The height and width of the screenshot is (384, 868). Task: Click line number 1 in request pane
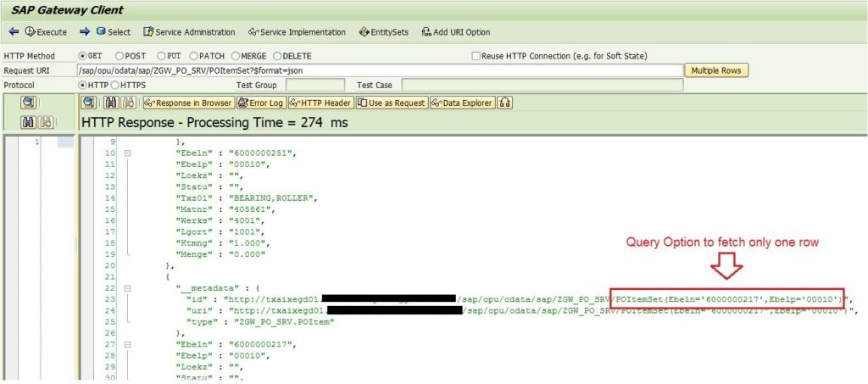37,142
